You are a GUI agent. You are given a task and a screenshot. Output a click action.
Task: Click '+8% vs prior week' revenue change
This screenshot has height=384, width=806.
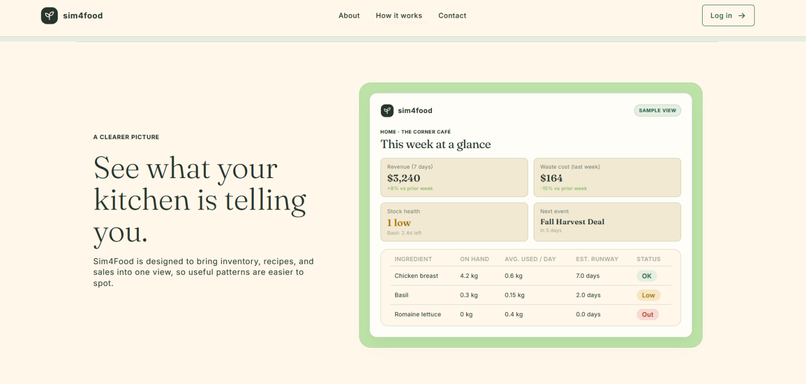pos(410,189)
